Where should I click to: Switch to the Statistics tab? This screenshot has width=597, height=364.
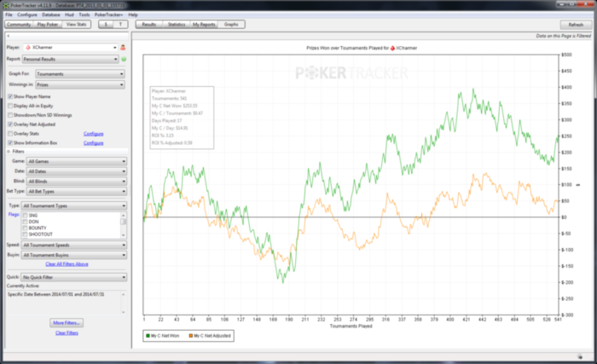(x=177, y=25)
